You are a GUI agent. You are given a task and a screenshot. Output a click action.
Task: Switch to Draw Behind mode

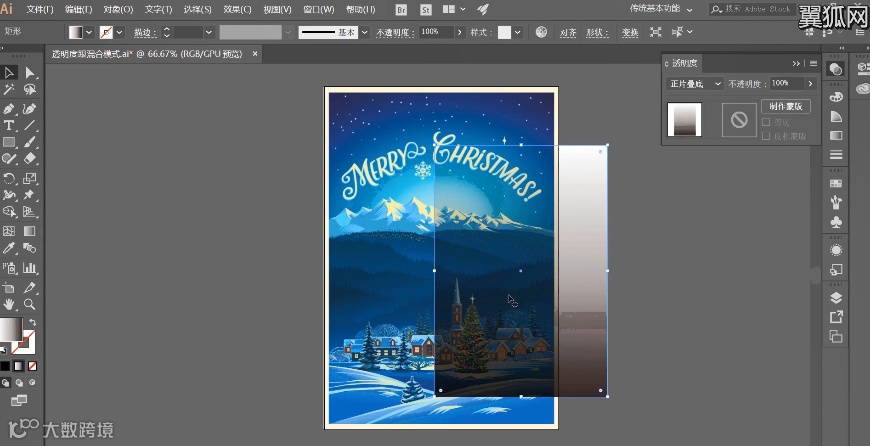point(19,382)
